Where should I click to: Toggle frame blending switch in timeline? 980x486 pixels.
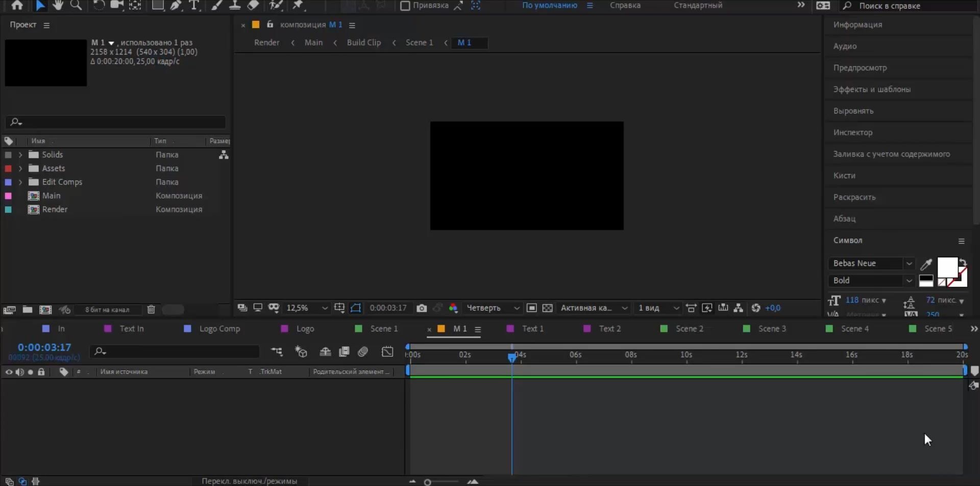(344, 351)
